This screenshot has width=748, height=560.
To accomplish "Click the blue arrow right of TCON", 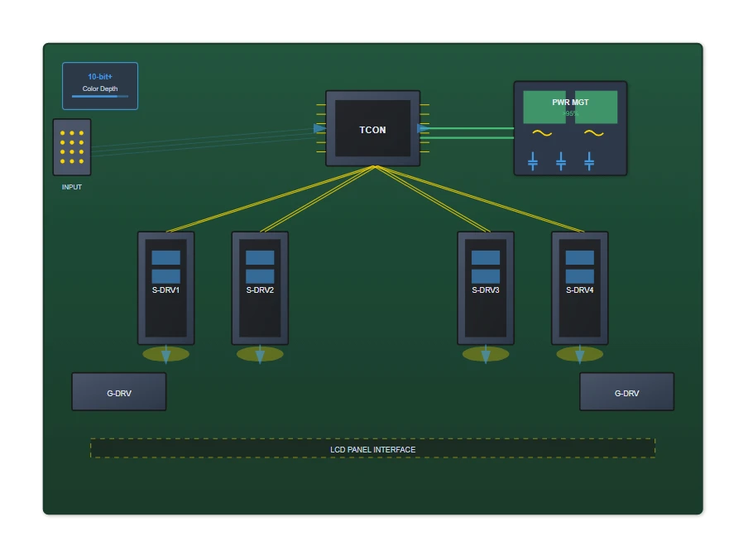I will point(423,128).
